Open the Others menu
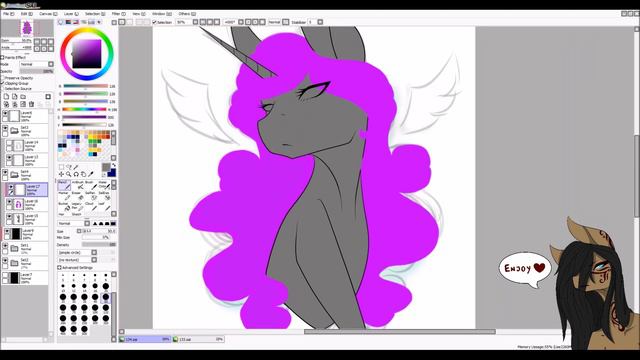The height and width of the screenshot is (360, 640). [x=187, y=14]
